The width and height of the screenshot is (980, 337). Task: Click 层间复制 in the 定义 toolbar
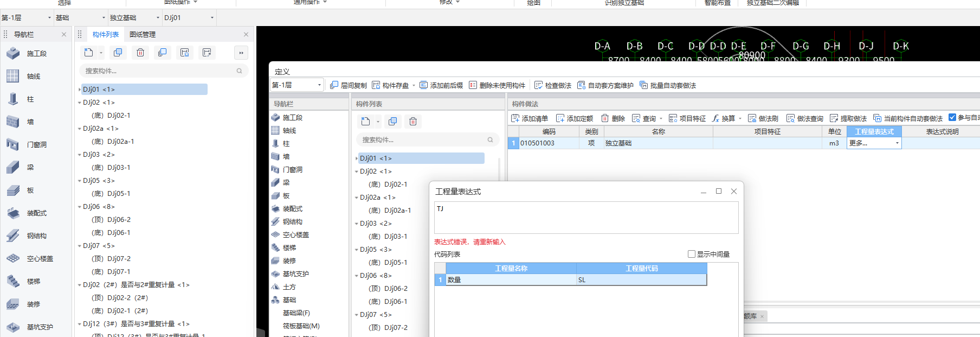(349, 85)
